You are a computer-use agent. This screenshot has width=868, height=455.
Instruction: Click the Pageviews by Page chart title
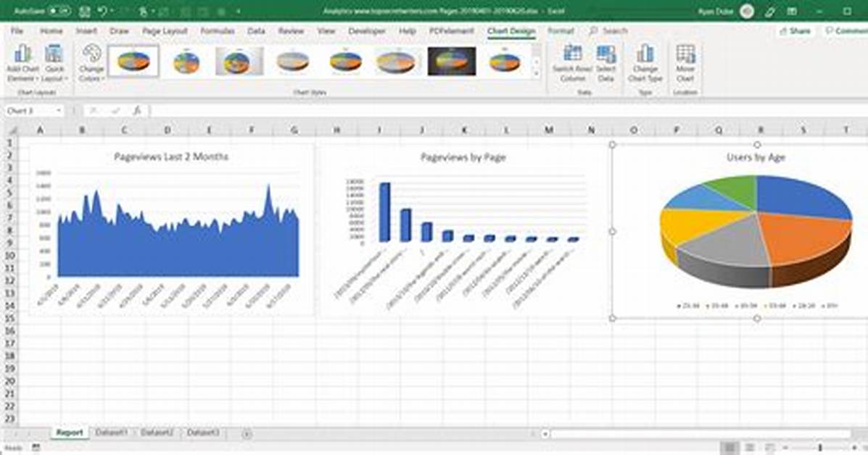point(463,157)
